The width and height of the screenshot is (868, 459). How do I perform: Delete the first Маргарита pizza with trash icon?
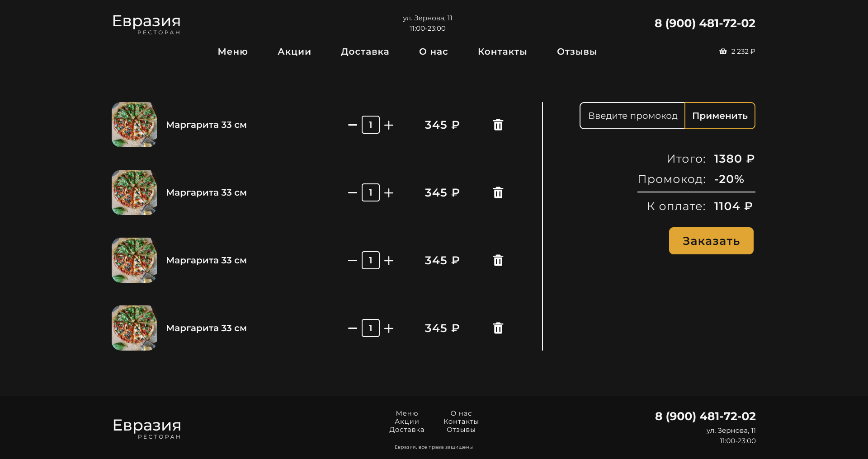click(x=498, y=125)
